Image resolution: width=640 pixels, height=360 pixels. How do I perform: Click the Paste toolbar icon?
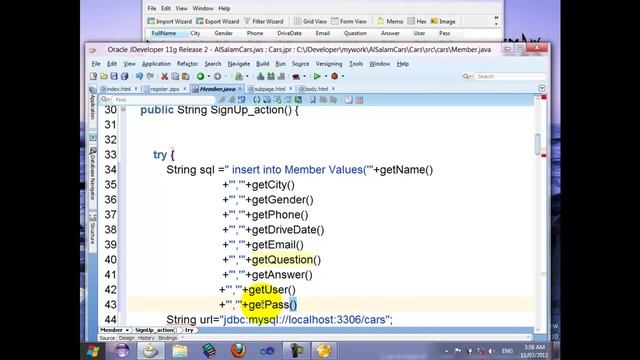pos(186,76)
